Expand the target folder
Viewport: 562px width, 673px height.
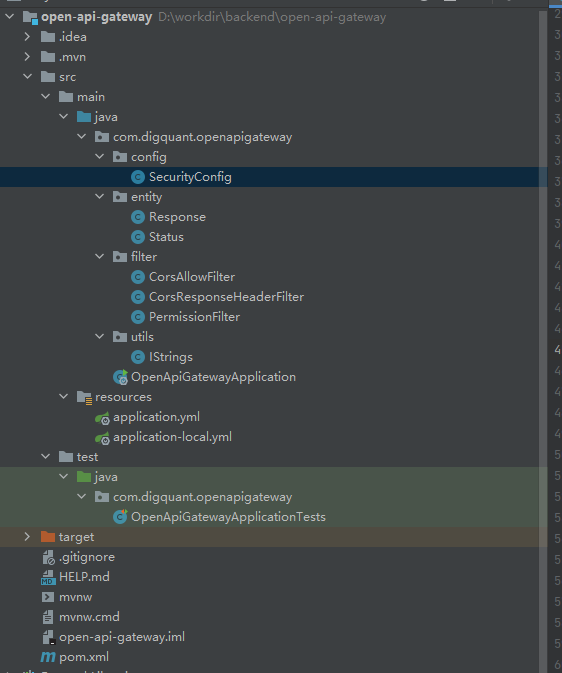(27, 537)
